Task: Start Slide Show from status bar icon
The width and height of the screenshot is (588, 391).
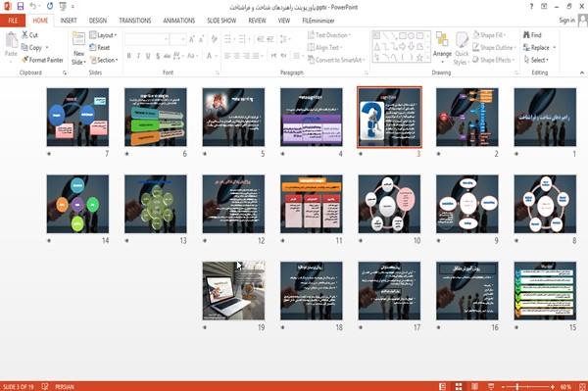Action: point(491,386)
